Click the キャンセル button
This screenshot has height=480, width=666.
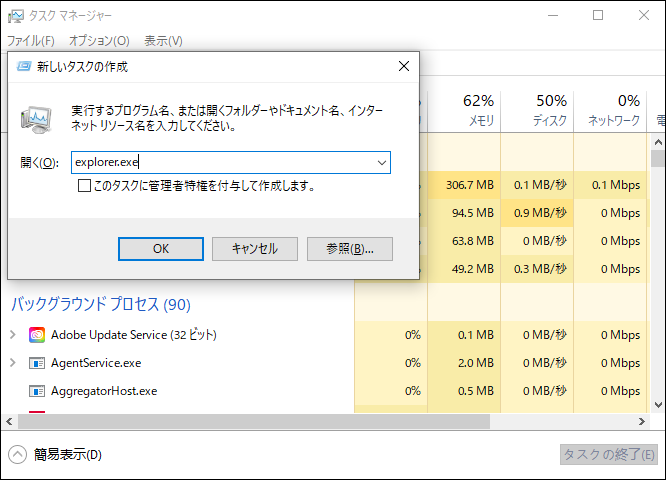(x=254, y=249)
